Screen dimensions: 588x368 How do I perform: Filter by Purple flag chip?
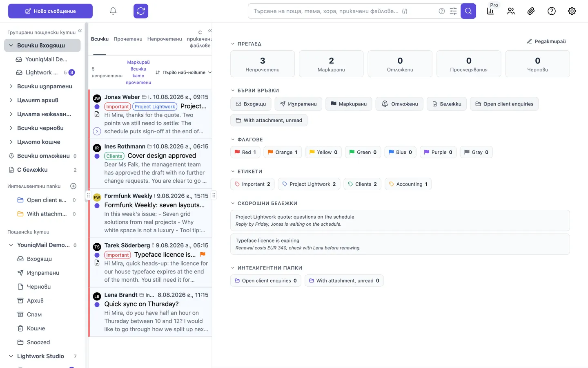pyautogui.click(x=438, y=152)
